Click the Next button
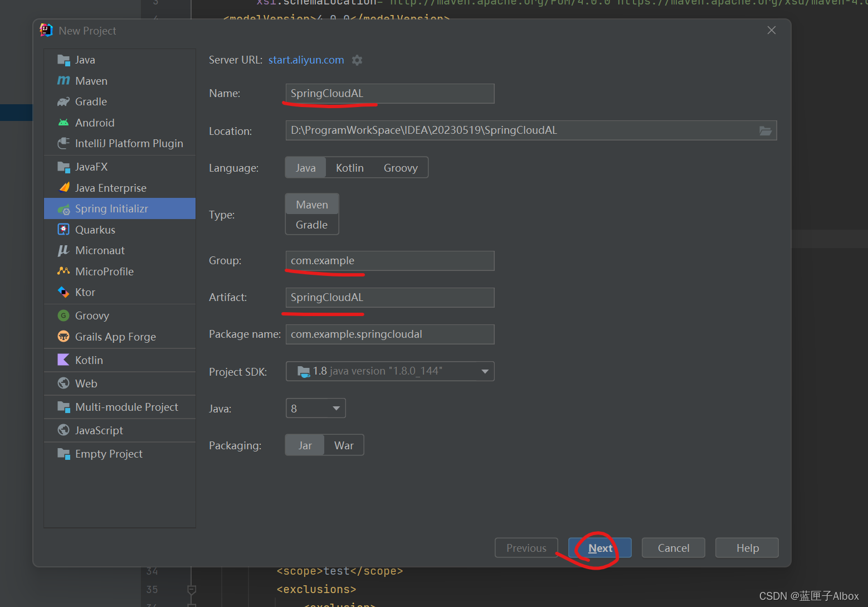The height and width of the screenshot is (607, 868). coord(600,548)
